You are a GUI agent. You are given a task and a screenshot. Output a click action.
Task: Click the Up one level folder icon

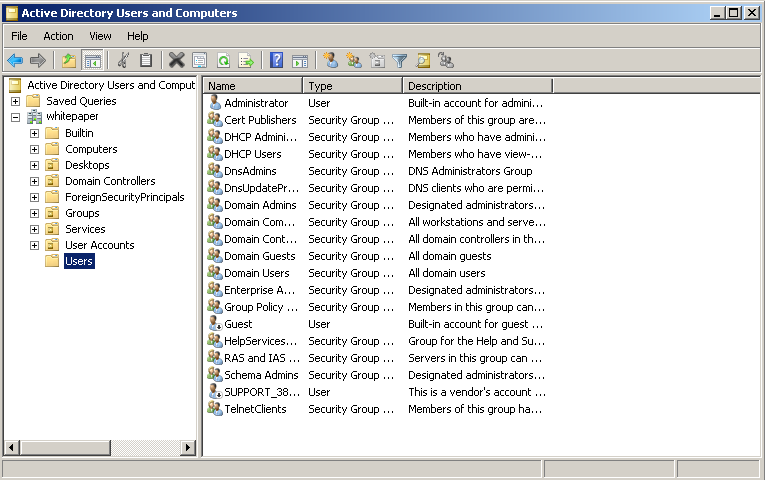click(x=68, y=61)
